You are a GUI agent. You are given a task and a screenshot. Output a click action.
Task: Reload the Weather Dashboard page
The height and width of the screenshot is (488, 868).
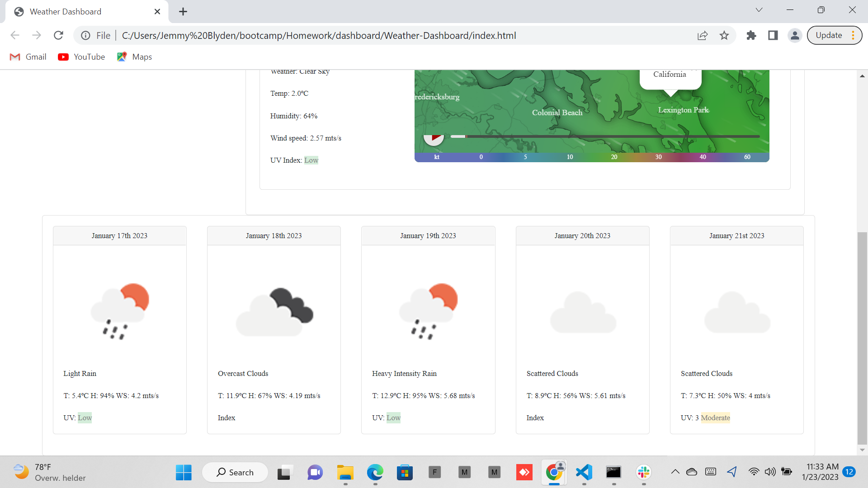pyautogui.click(x=58, y=35)
